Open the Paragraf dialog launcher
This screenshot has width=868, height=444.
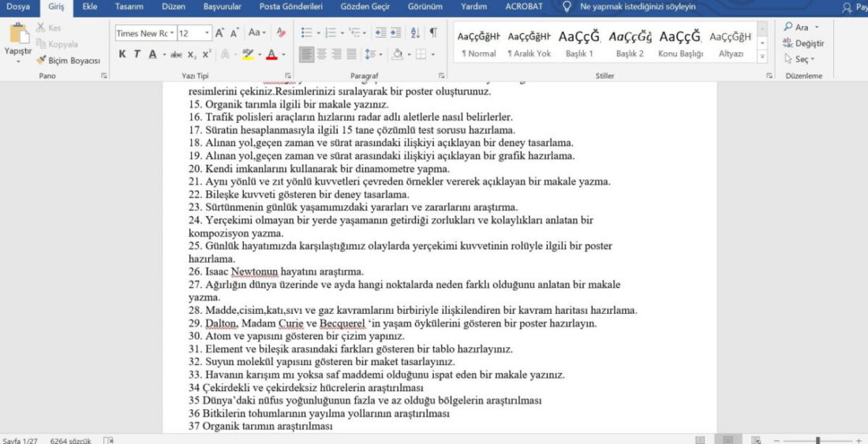click(441, 76)
